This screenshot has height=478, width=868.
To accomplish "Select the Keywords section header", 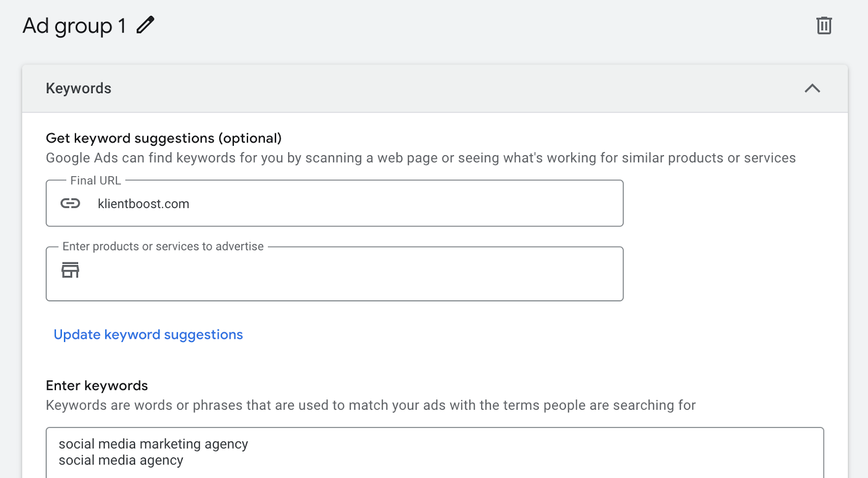I will pyautogui.click(x=435, y=88).
